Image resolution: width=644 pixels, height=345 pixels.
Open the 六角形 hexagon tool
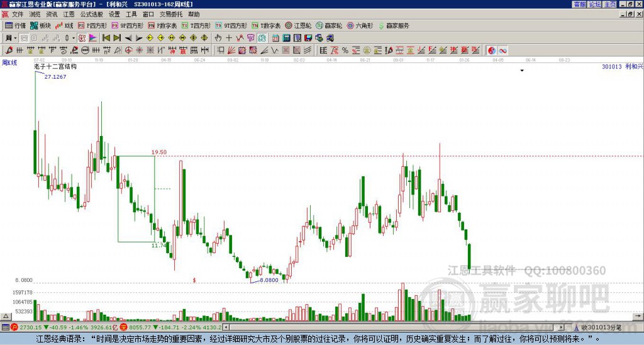tap(360, 25)
